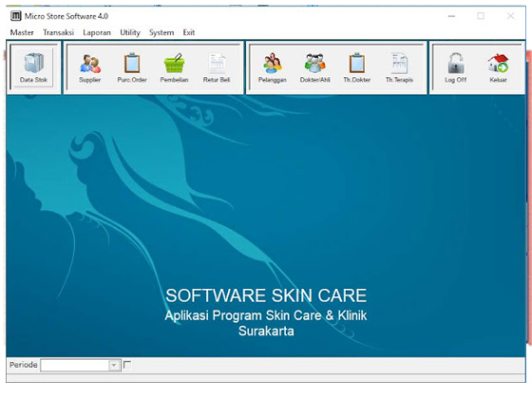Screen dimensions: 532x399
Task: Minimize the Micro Store Software window
Action: [x=451, y=16]
